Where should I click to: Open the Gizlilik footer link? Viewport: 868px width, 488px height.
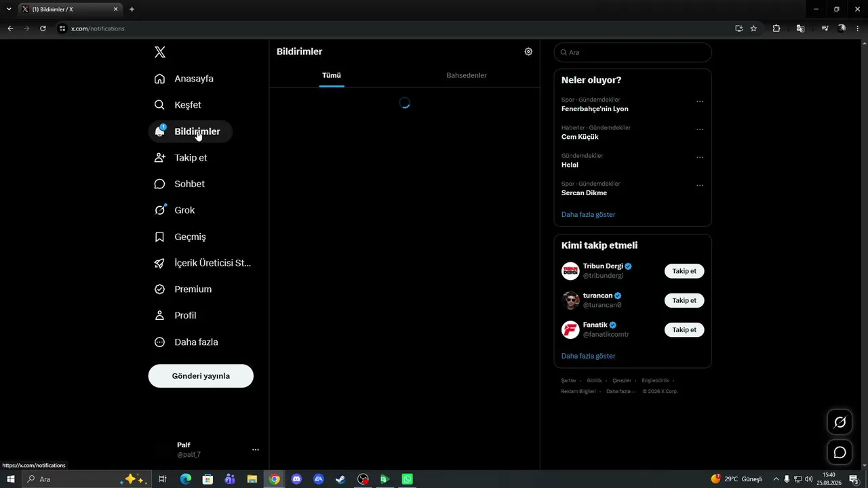tap(594, 381)
